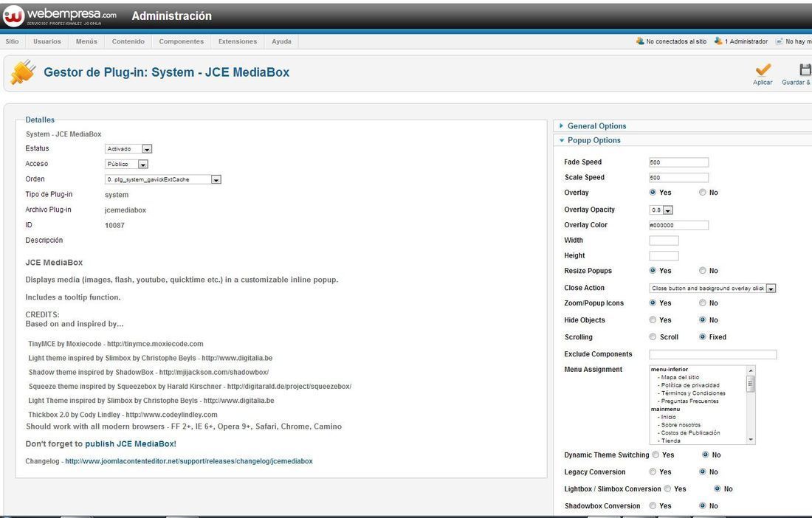
Task: Set Hide Objects to Yes
Action: click(x=653, y=320)
